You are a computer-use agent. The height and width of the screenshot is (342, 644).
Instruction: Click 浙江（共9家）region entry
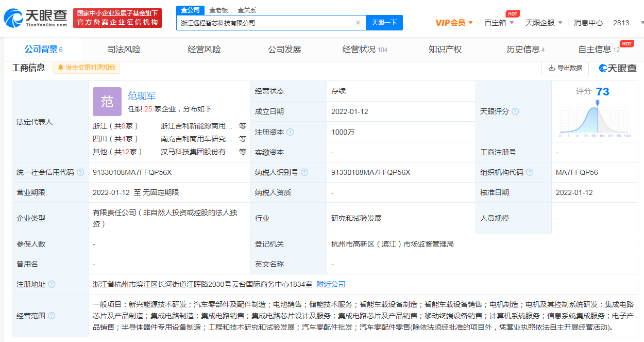tap(115, 126)
